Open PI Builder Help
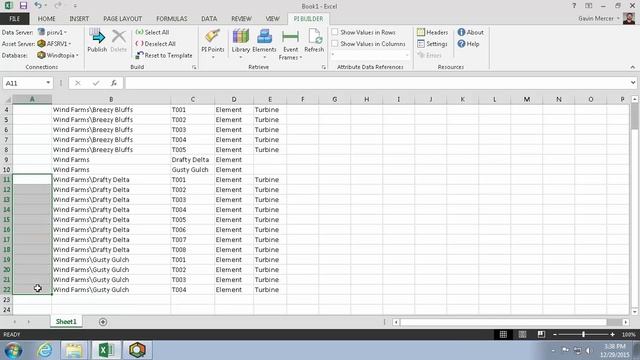Viewport: 640px width, 360px height. pyautogui.click(x=468, y=44)
